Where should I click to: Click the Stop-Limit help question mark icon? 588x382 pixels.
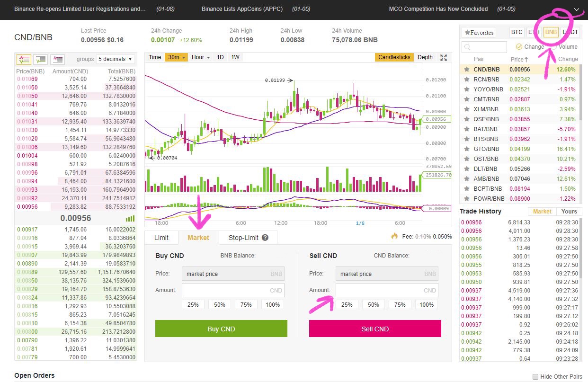click(x=265, y=238)
